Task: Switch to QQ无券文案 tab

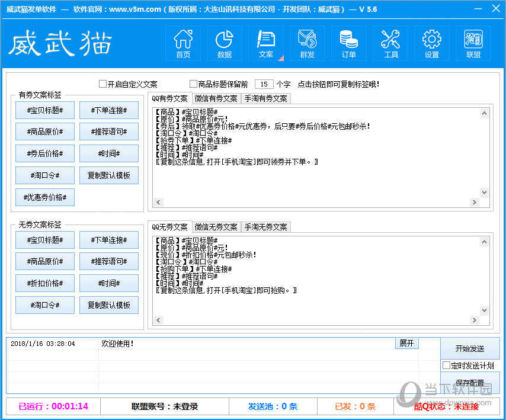Action: (169, 227)
